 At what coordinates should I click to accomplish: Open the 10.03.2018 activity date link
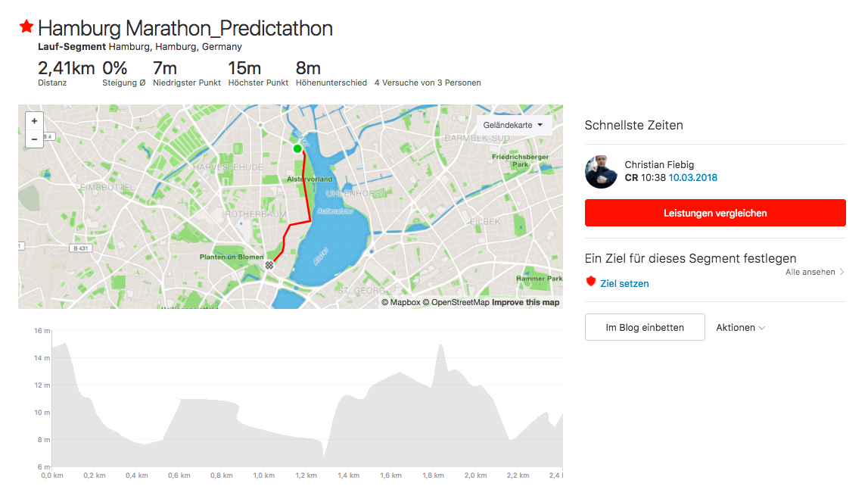(692, 178)
